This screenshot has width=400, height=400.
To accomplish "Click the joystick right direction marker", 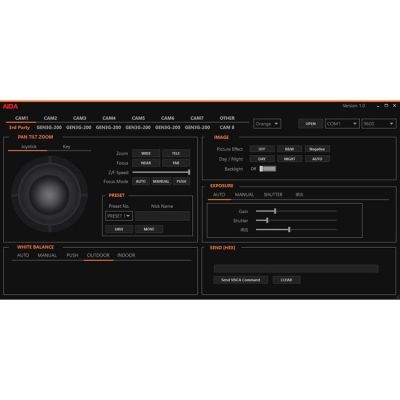I will [x=85, y=195].
